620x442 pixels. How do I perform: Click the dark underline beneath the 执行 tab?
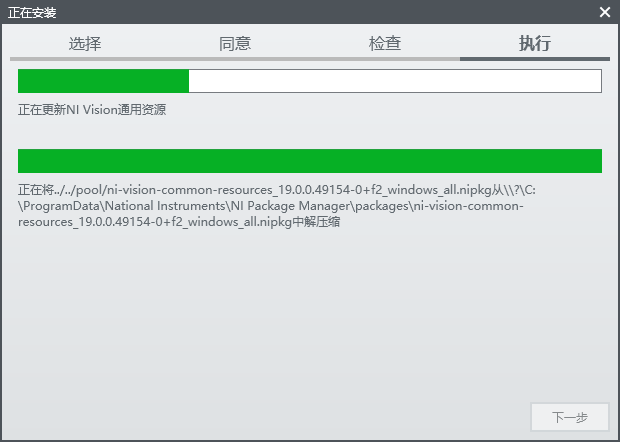point(535,58)
